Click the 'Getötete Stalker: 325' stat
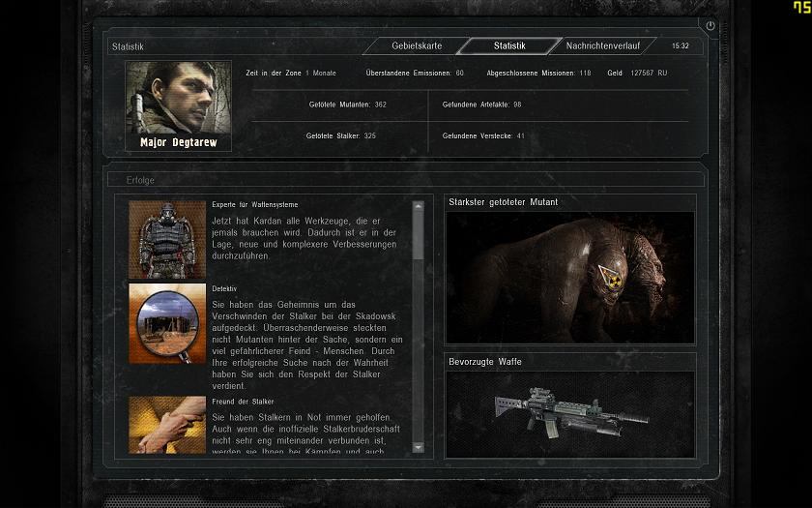812x508 pixels. click(340, 135)
